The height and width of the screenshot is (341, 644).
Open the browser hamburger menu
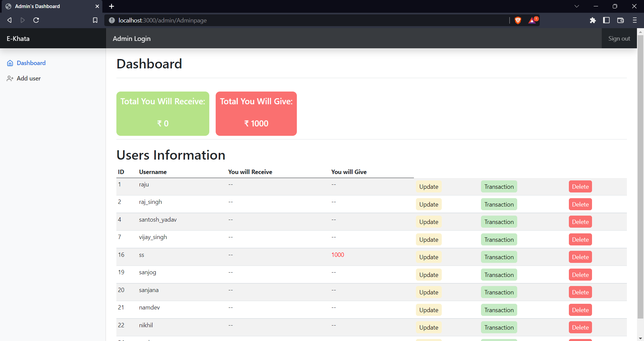[x=635, y=20]
